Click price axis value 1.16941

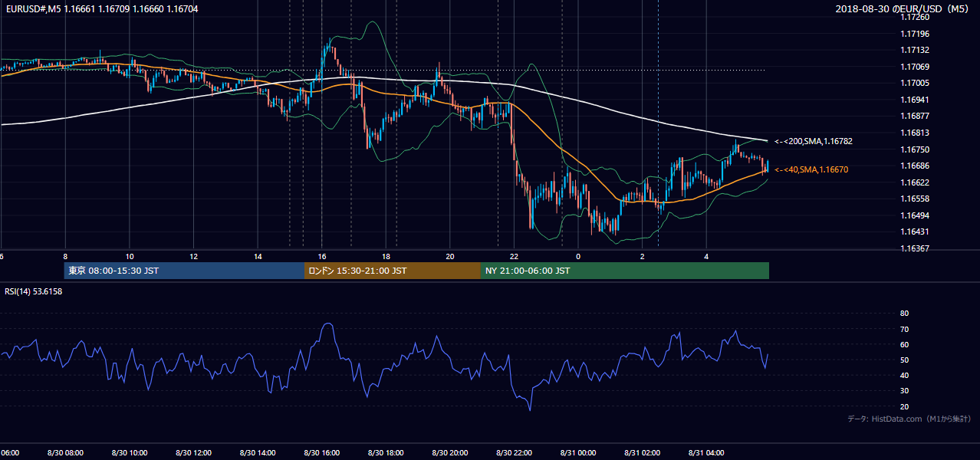click(x=915, y=100)
